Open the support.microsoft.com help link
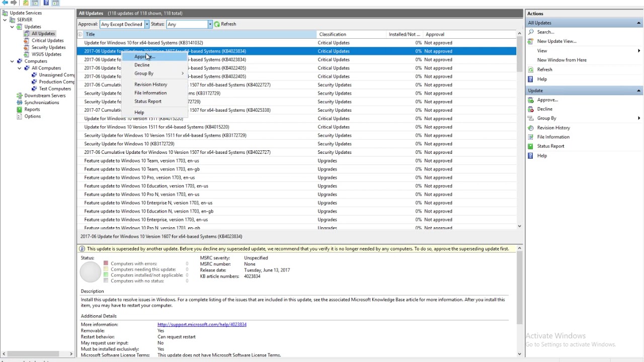 point(202,324)
